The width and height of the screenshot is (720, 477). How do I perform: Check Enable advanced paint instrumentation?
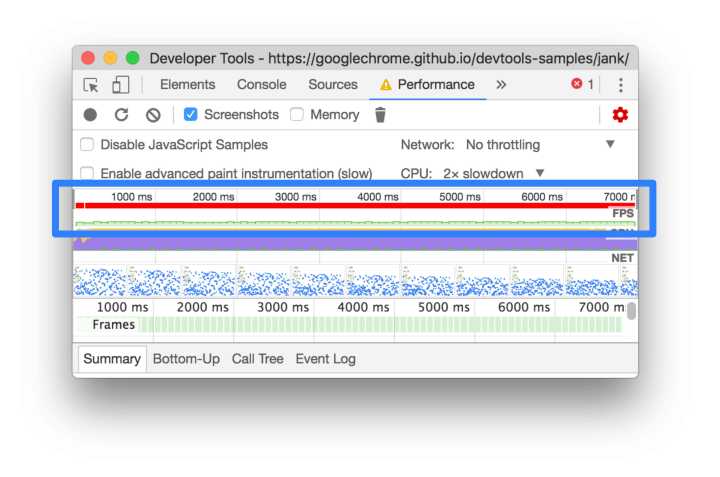pos(87,173)
